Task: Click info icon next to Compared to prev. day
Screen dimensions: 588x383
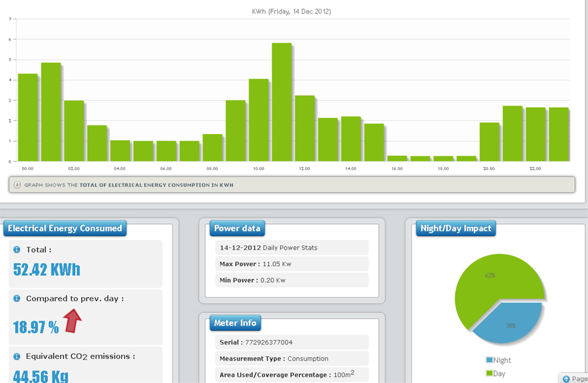Action: 17,299
